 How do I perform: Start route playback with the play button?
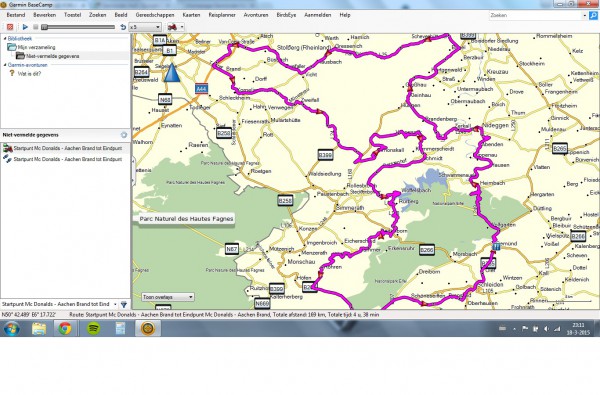point(25,27)
